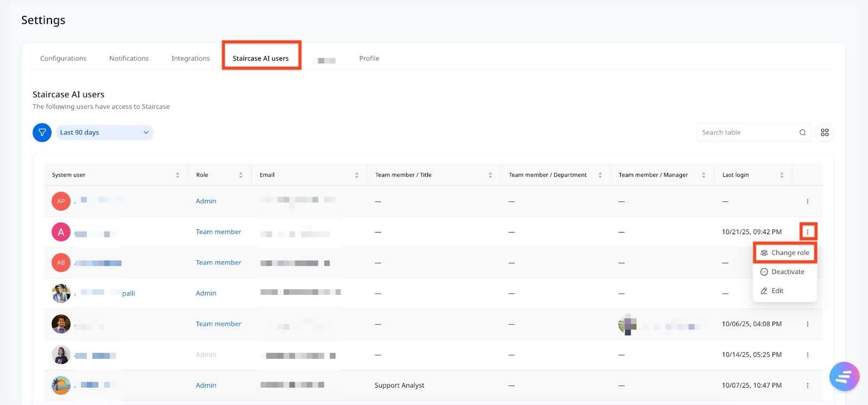The image size is (868, 405).
Task: Open the Integrations tab
Action: coord(190,59)
